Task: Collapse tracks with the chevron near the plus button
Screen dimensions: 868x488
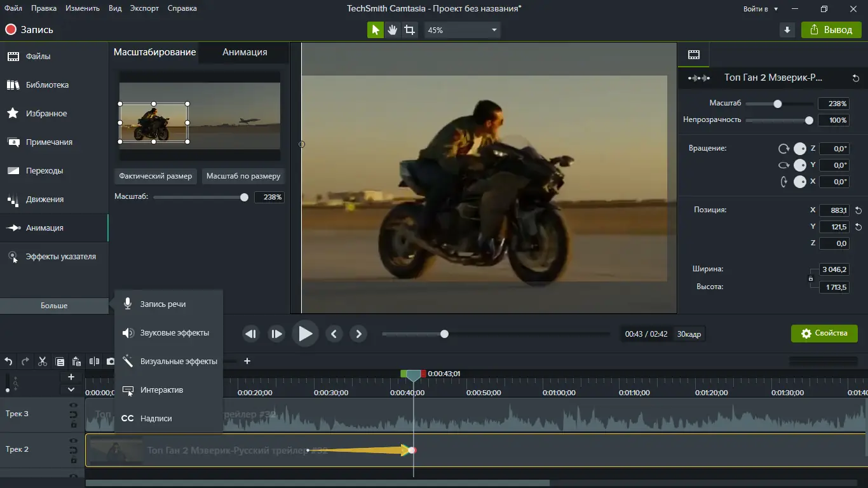Action: click(71, 390)
